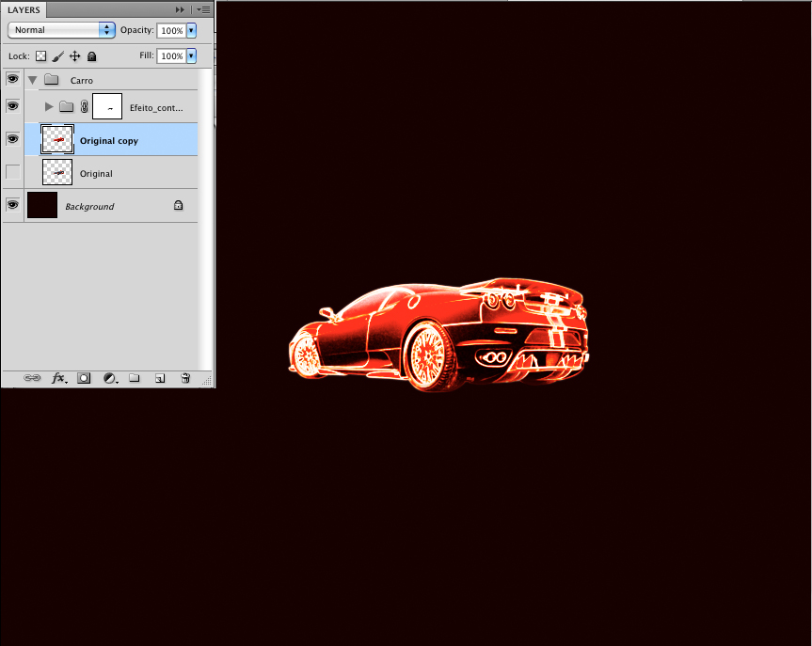Lock image pixels brush icon

(x=58, y=55)
